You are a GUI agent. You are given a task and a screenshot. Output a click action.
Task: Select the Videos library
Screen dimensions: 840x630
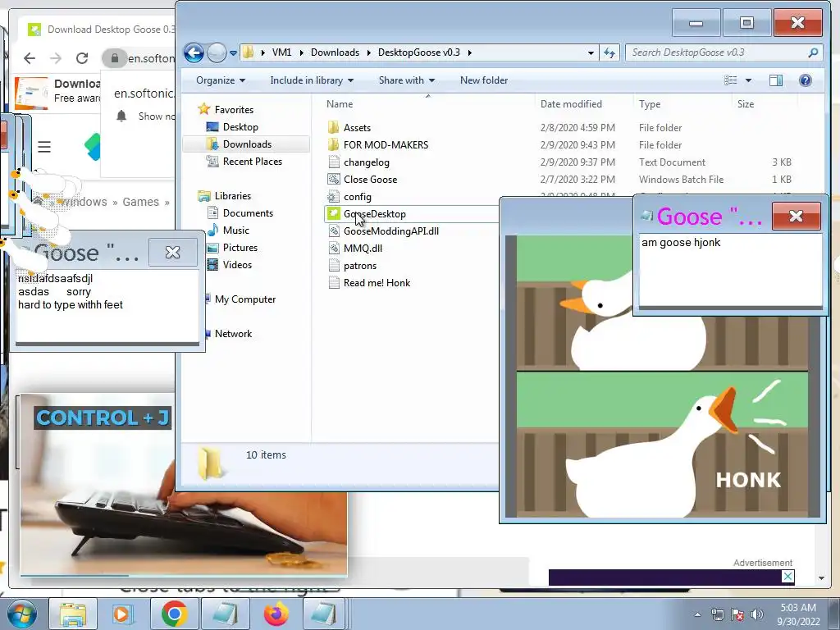(x=237, y=265)
